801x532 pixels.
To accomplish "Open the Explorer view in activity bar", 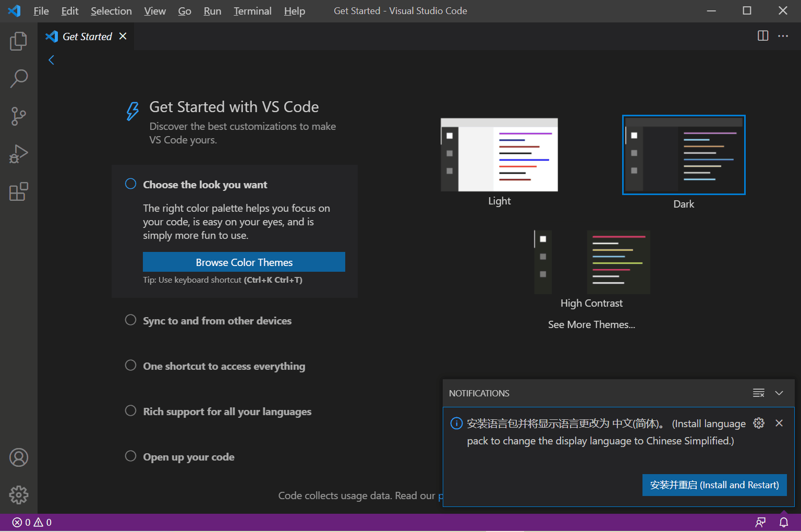I will tap(18, 41).
